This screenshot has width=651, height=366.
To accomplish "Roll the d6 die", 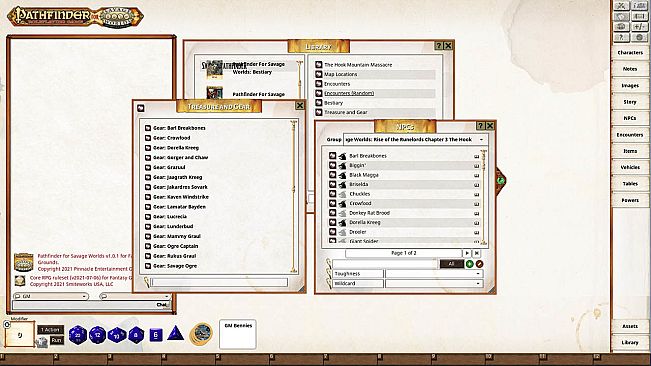I will click(156, 335).
